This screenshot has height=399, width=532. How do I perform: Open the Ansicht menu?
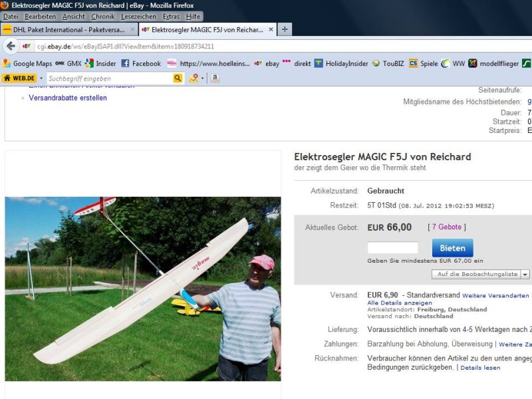pyautogui.click(x=73, y=16)
